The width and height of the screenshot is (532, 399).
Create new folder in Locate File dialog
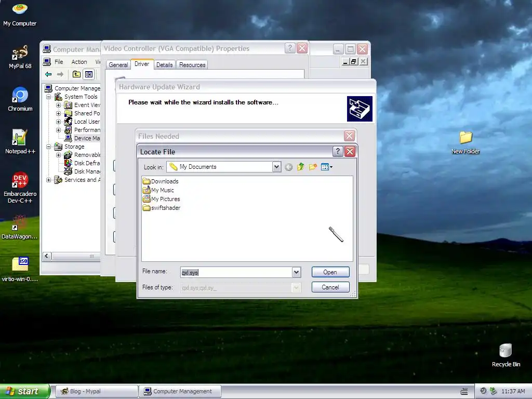(x=312, y=167)
